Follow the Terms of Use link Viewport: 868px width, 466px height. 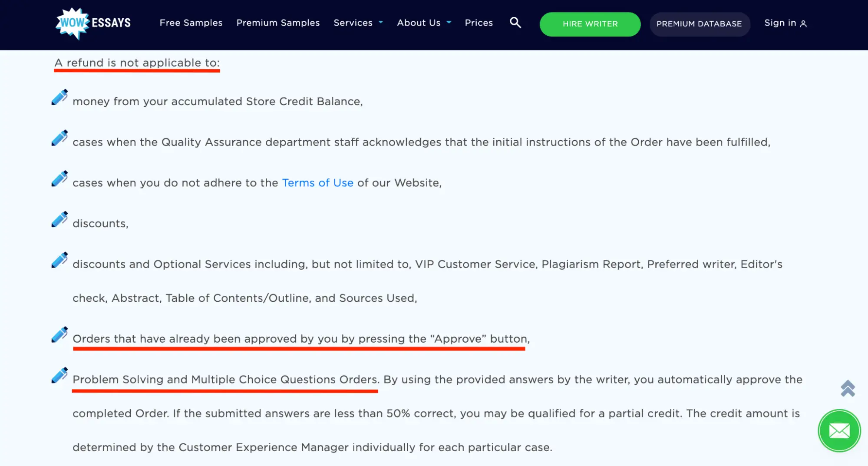point(317,183)
